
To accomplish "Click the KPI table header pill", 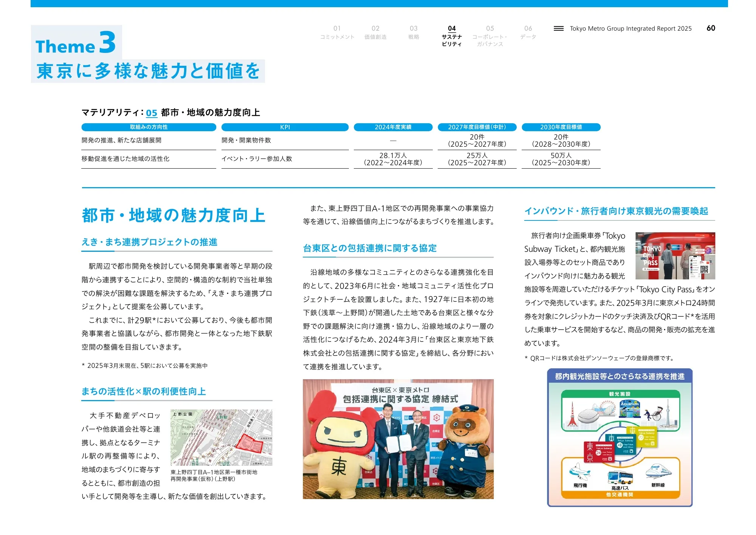I will (x=285, y=127).
